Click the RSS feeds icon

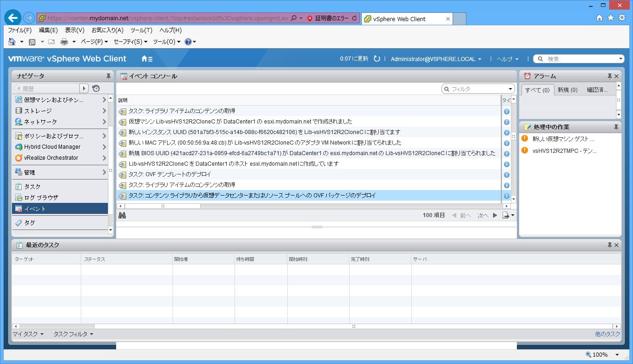[32, 42]
